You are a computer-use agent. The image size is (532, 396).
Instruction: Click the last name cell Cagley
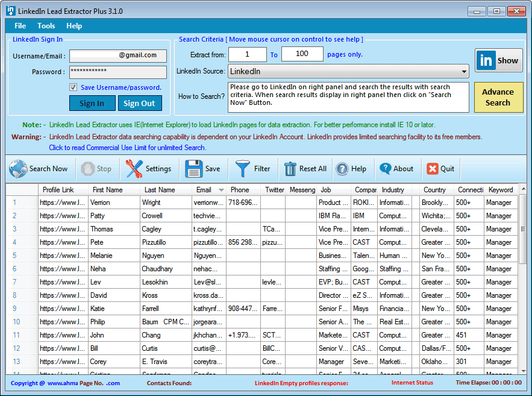point(166,229)
